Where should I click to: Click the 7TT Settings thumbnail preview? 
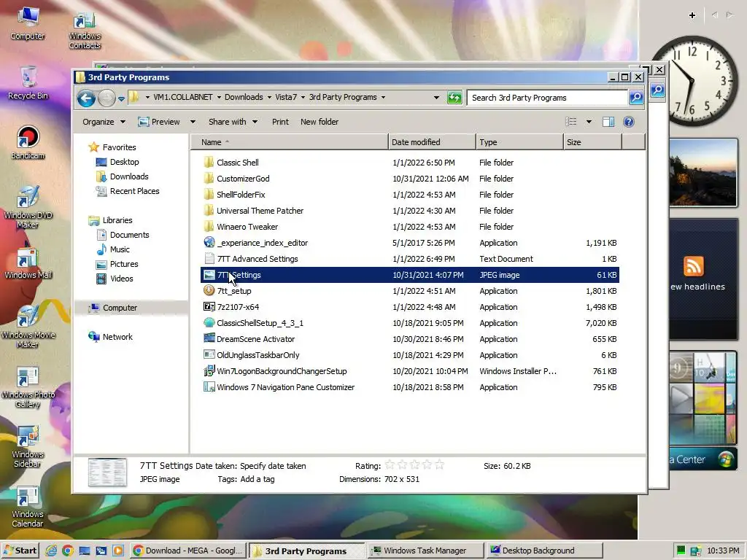(107, 472)
